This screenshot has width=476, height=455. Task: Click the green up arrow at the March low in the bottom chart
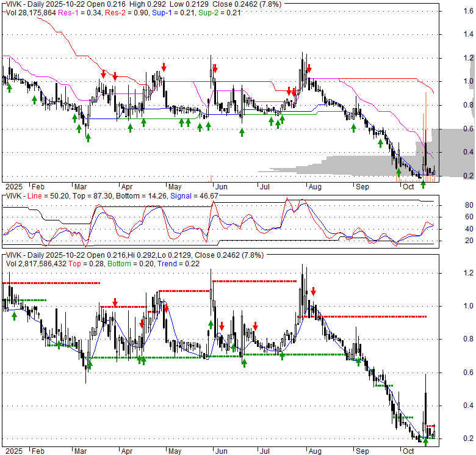pos(90,365)
